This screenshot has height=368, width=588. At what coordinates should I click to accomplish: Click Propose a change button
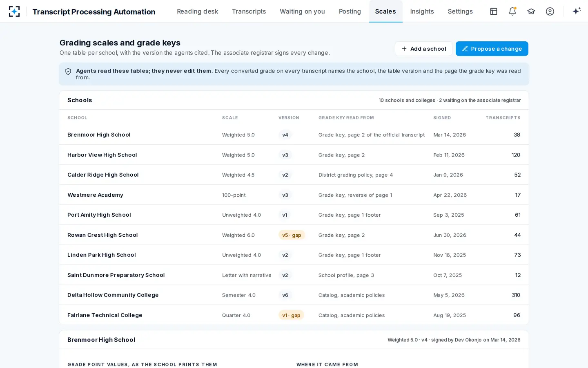tap(492, 49)
